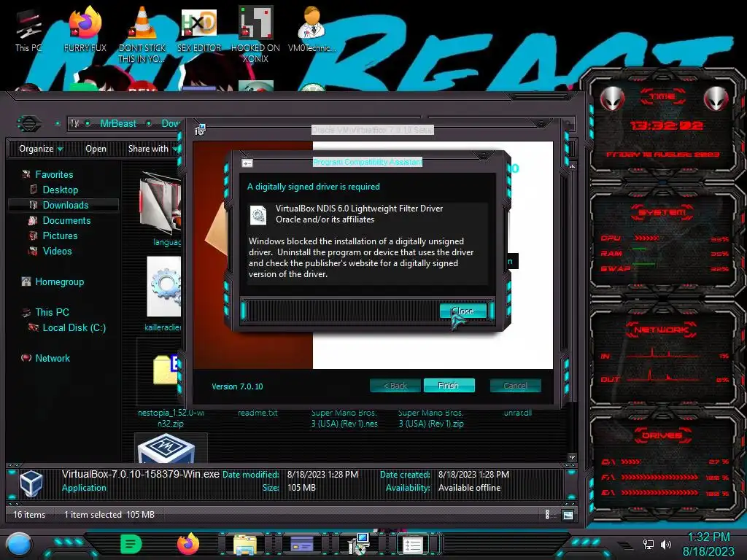Open the HxD SEX EDITOR desktop icon
The height and width of the screenshot is (560, 747).
point(199,29)
